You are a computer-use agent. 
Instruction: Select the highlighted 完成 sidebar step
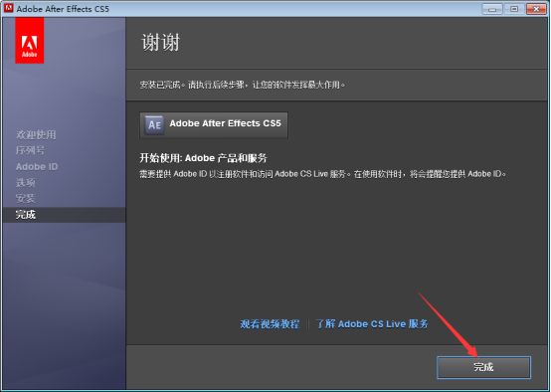[x=64, y=215]
